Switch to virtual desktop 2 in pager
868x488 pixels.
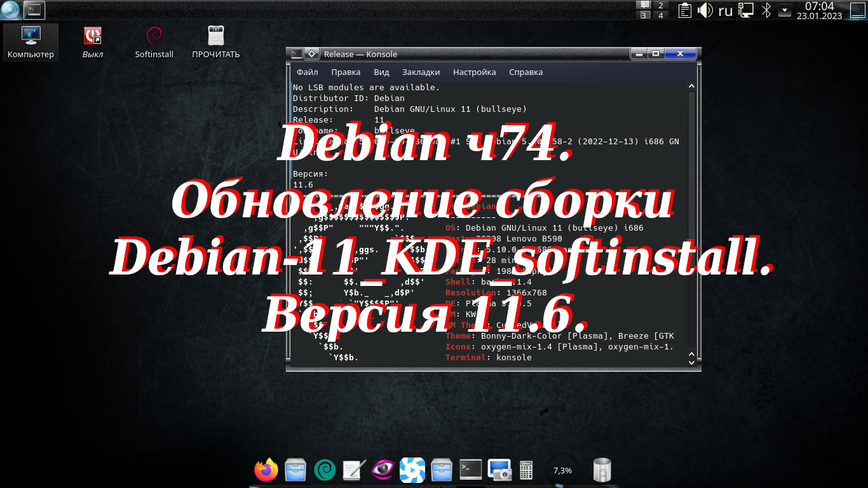coord(660,5)
